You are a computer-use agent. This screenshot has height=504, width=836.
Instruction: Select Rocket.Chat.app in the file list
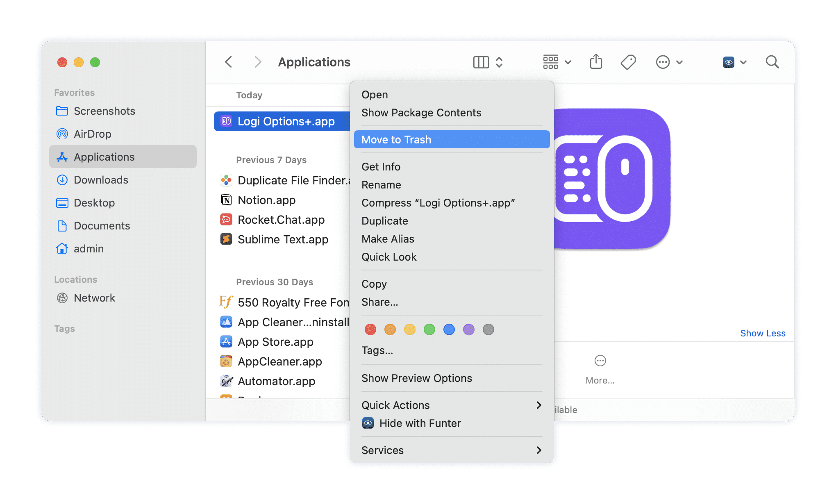tap(281, 220)
